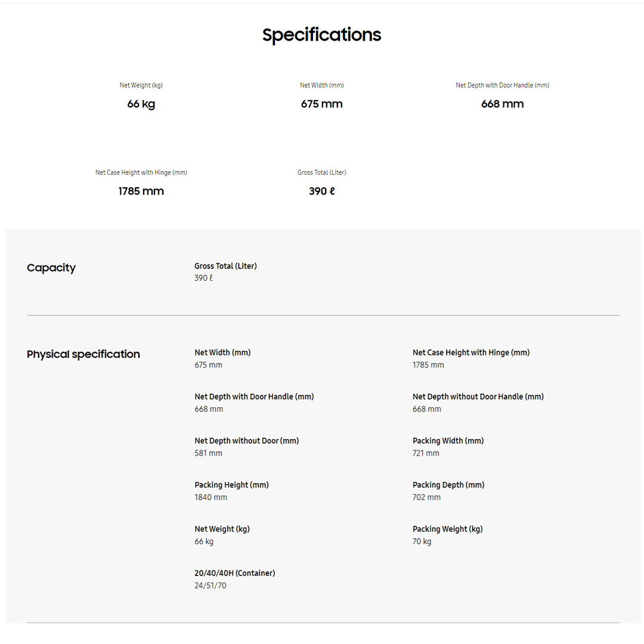Click the Packing Height (mm) label
The height and width of the screenshot is (644, 644).
point(231,485)
